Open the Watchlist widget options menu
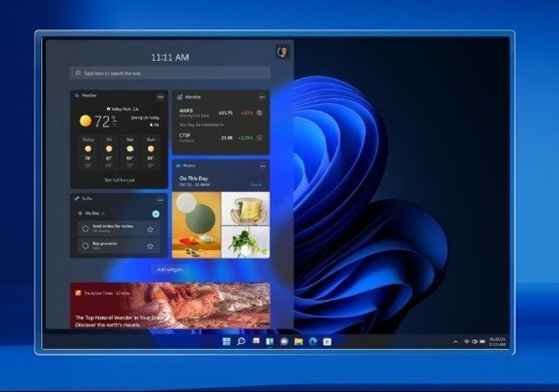559x392 pixels. pyautogui.click(x=262, y=97)
